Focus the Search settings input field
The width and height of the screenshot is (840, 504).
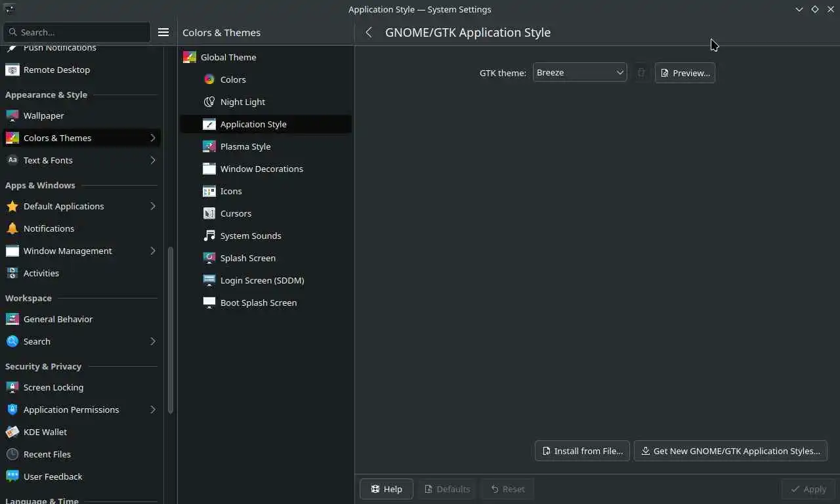(x=77, y=32)
